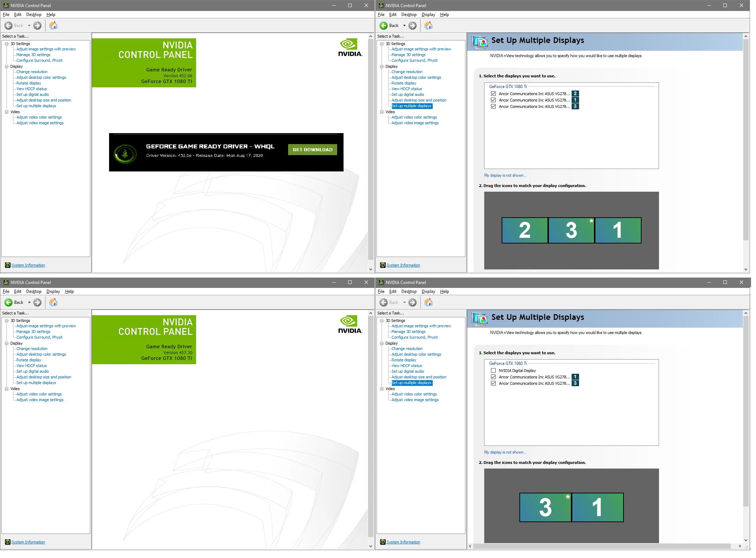Click the System Information icon in the bottom-left window

pos(7,542)
